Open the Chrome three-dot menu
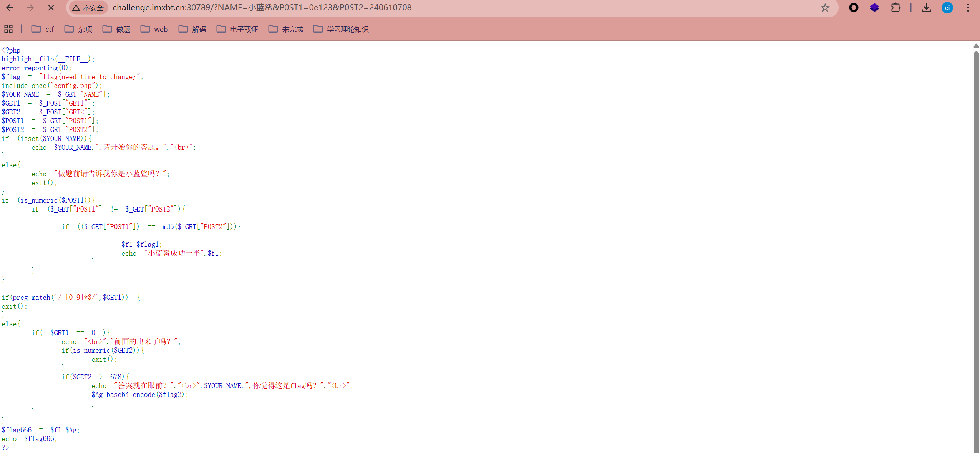 click(x=968, y=8)
